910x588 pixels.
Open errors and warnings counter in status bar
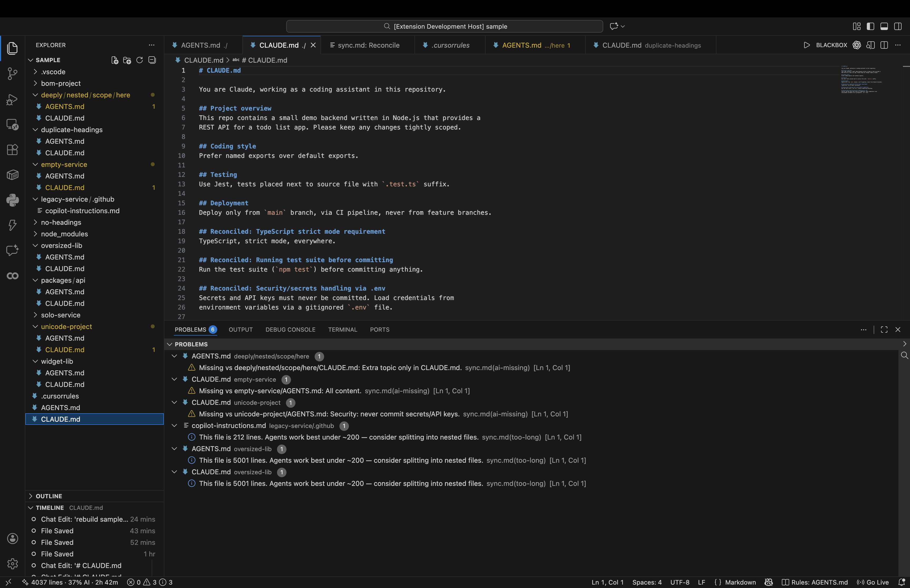(150, 582)
